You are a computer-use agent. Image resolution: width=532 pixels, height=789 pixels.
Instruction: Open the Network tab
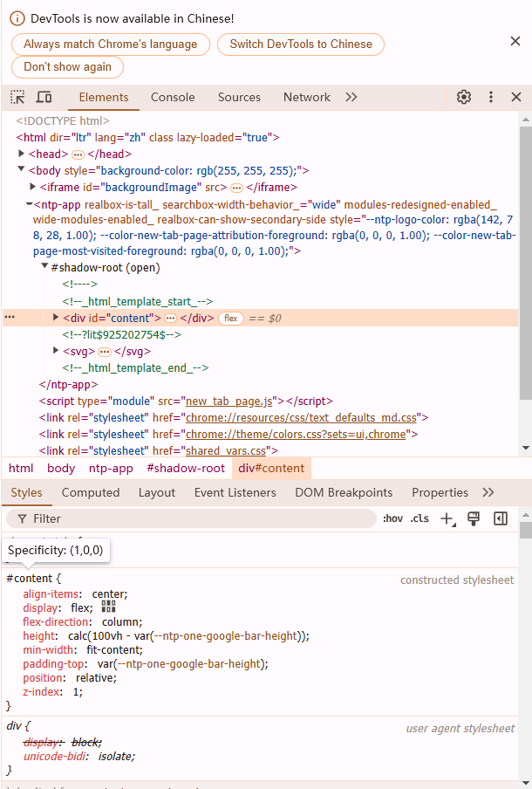[x=307, y=97]
